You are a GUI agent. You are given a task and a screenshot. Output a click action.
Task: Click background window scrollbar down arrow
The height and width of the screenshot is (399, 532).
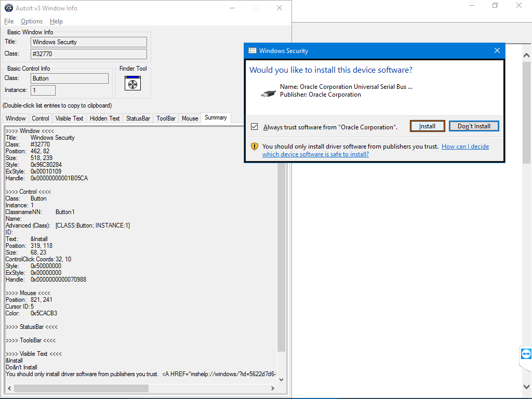click(x=526, y=387)
